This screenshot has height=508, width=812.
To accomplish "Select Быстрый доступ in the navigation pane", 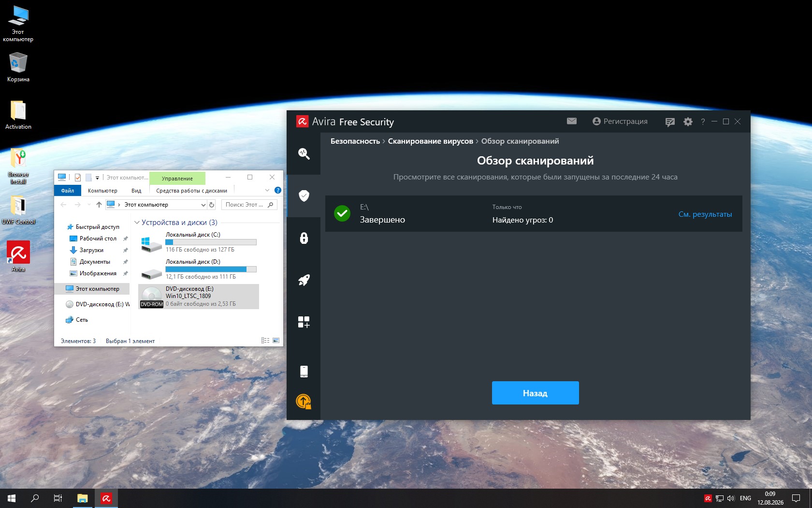I will coord(97,227).
